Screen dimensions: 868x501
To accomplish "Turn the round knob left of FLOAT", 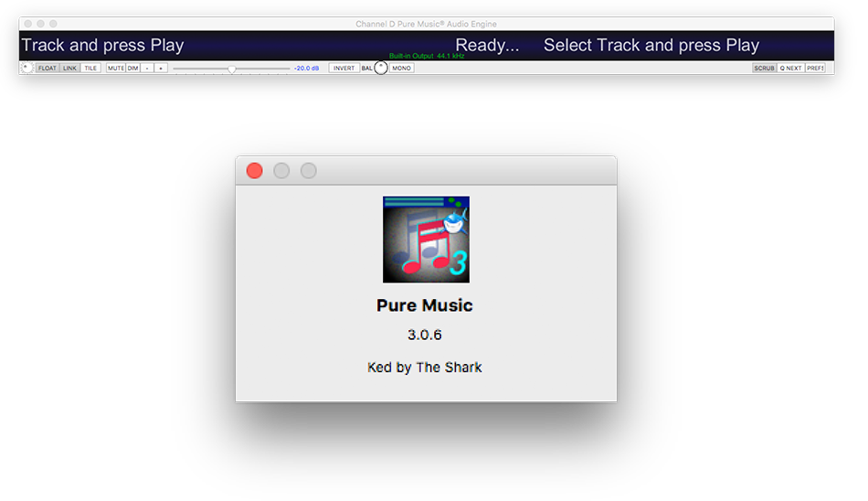I will point(26,68).
